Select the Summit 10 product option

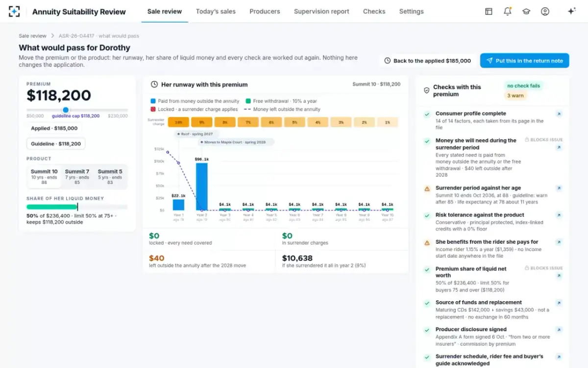[44, 177]
